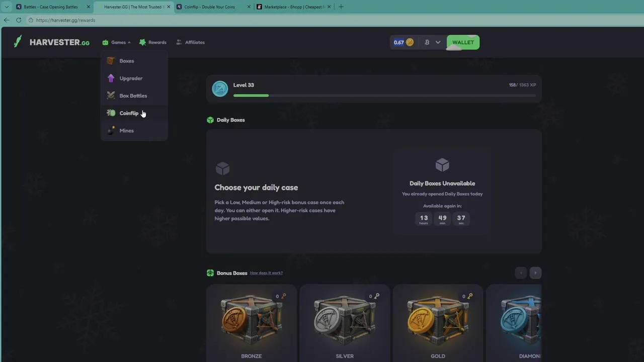Image resolution: width=644 pixels, height=362 pixels.
Task: Select the BRONZE bonus box
Action: point(252,323)
